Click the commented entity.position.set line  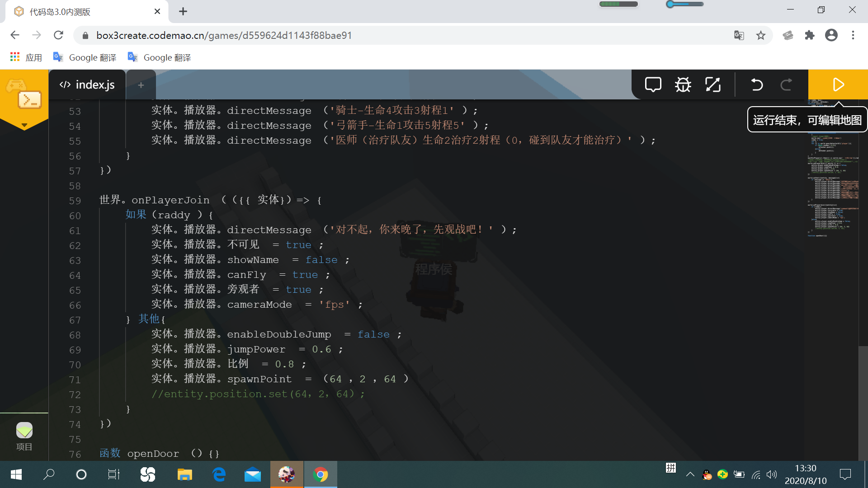tap(258, 394)
